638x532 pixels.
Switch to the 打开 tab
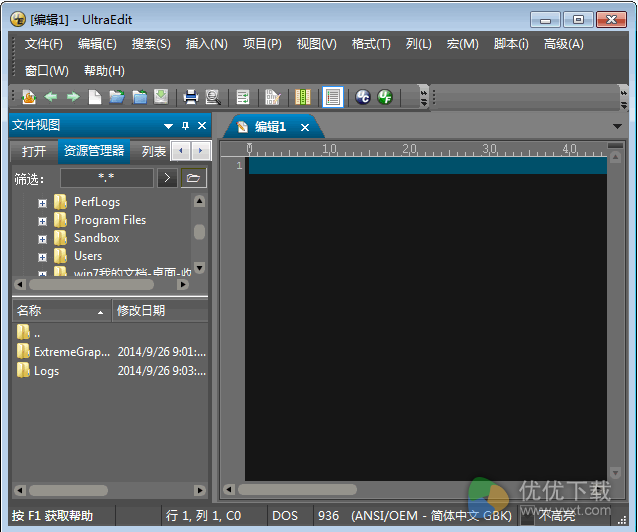click(34, 151)
